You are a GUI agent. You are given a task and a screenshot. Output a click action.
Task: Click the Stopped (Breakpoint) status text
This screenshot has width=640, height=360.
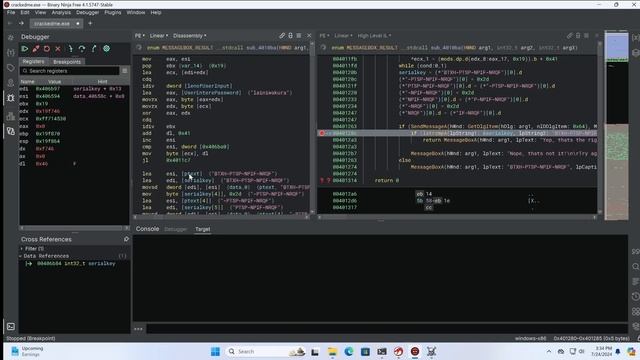[31, 338]
